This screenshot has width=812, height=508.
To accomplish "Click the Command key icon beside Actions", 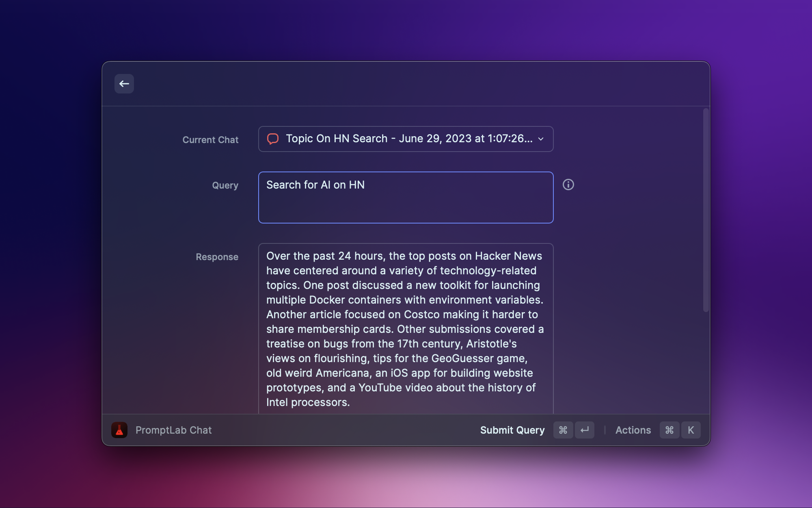I will click(x=669, y=430).
